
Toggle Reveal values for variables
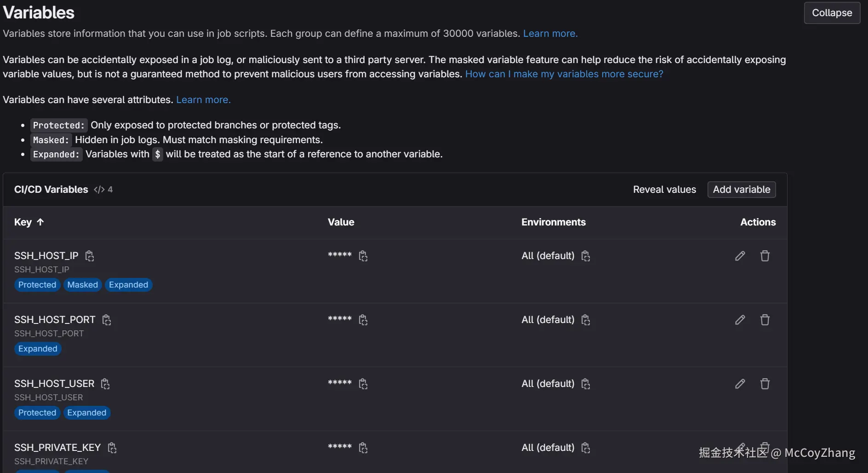pos(664,190)
